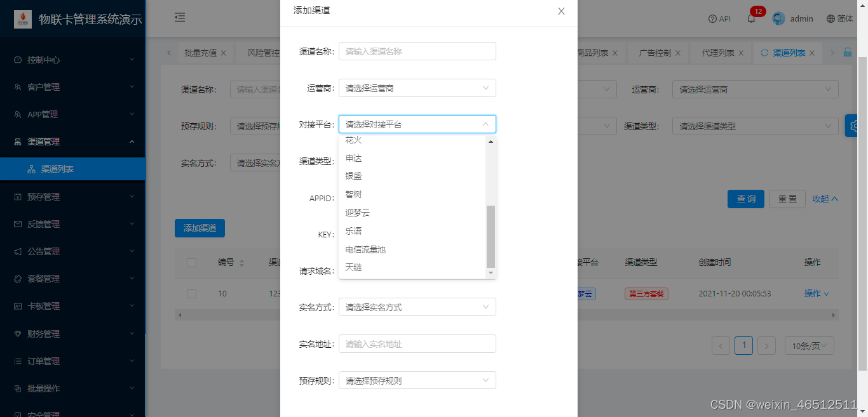Click the 添加渠道 button
This screenshot has height=417, width=868.
(x=200, y=228)
